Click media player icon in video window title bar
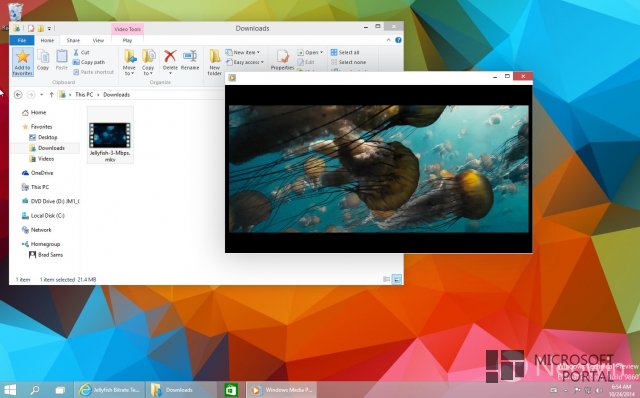 click(x=232, y=78)
